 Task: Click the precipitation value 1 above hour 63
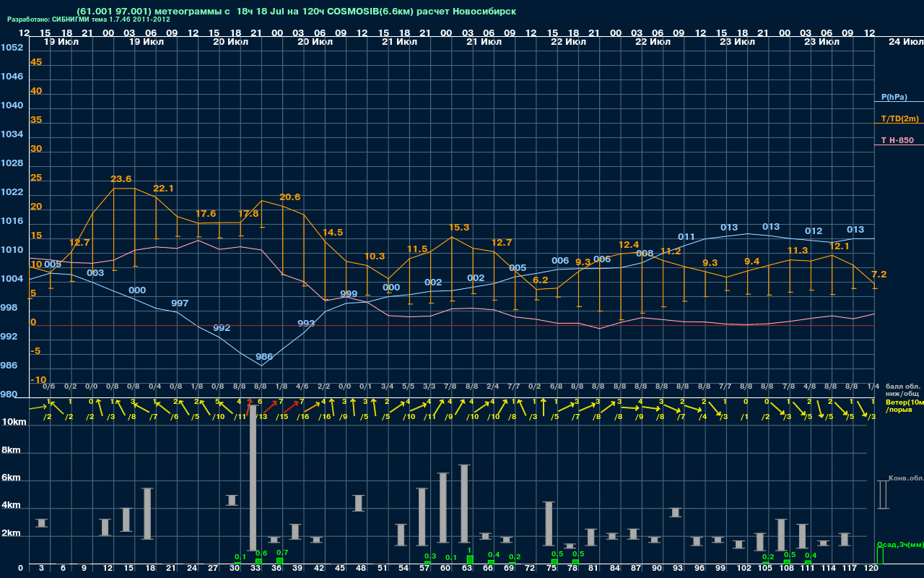(470, 551)
